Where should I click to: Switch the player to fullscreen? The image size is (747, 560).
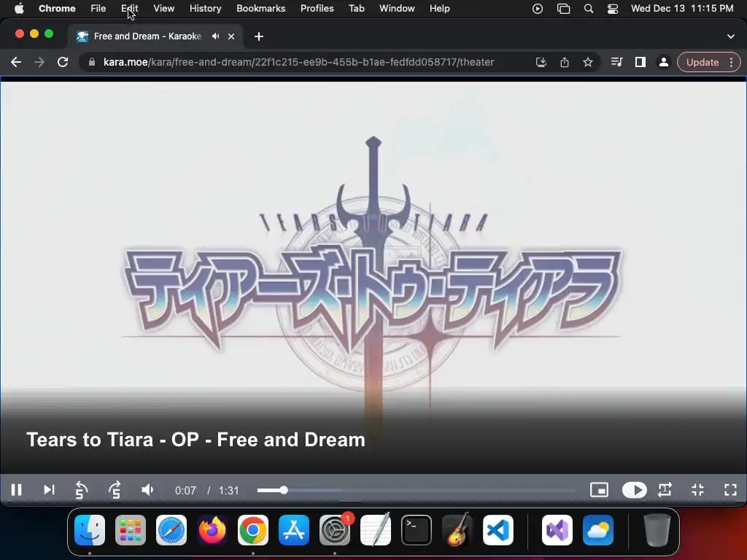(x=730, y=490)
